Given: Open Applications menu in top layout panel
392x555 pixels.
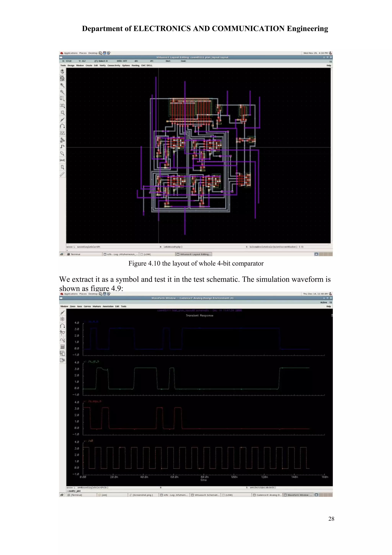Looking at the screenshot, I should 71,53.
